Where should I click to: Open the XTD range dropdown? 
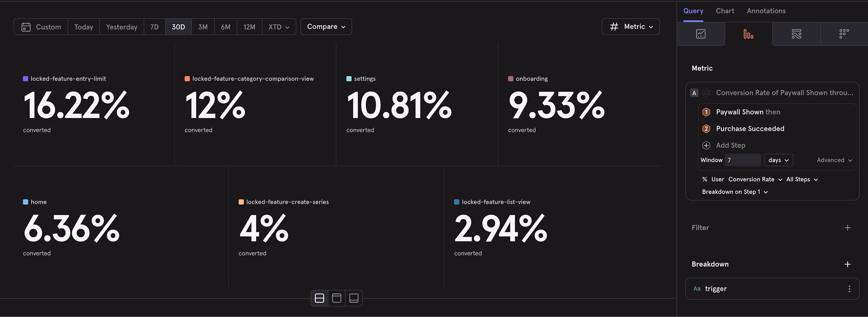point(279,27)
